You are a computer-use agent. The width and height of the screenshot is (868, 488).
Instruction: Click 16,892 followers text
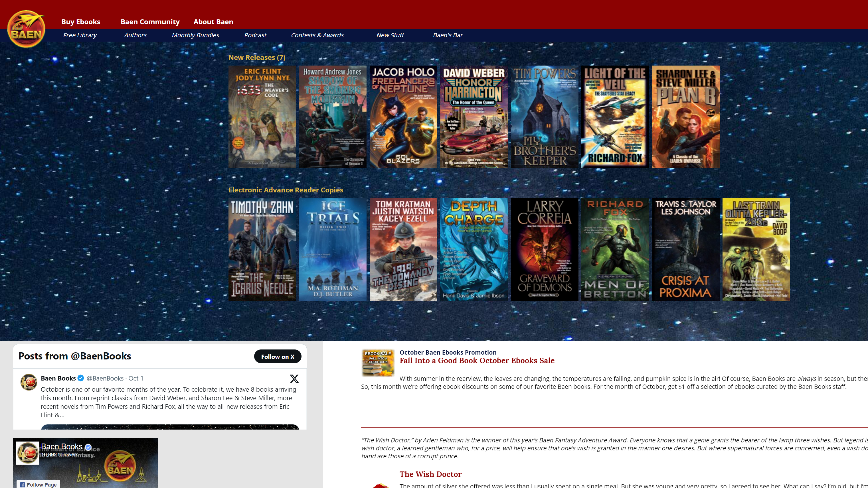click(60, 455)
